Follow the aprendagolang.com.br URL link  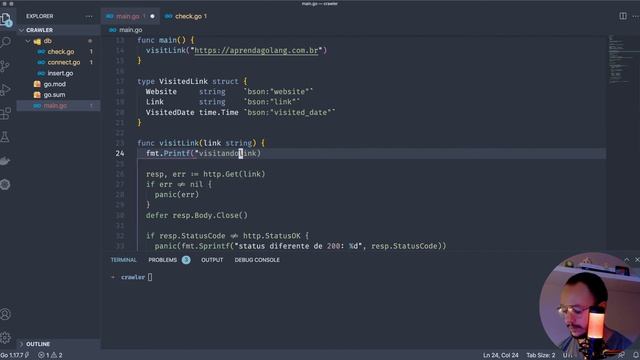(x=256, y=51)
